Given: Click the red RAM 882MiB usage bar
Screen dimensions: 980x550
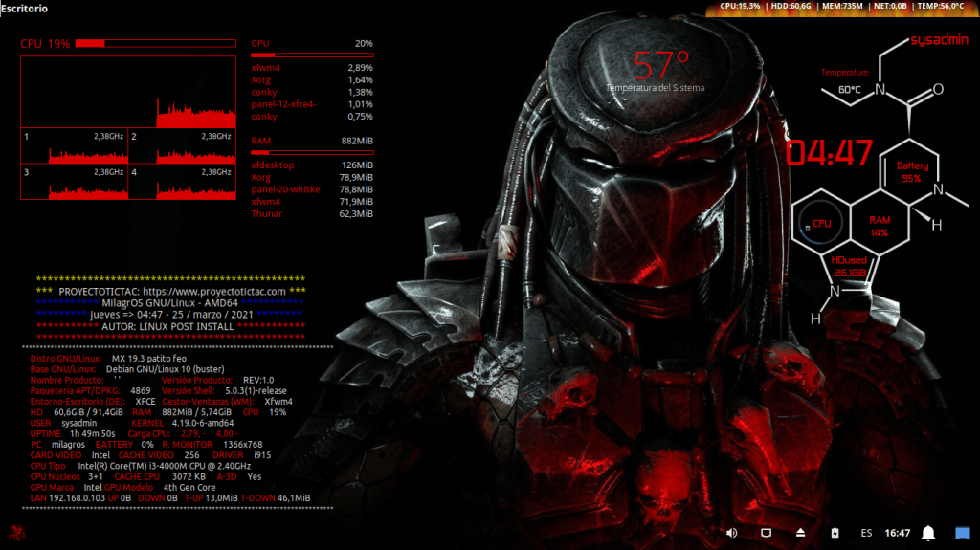Looking at the screenshot, I should click(312, 152).
